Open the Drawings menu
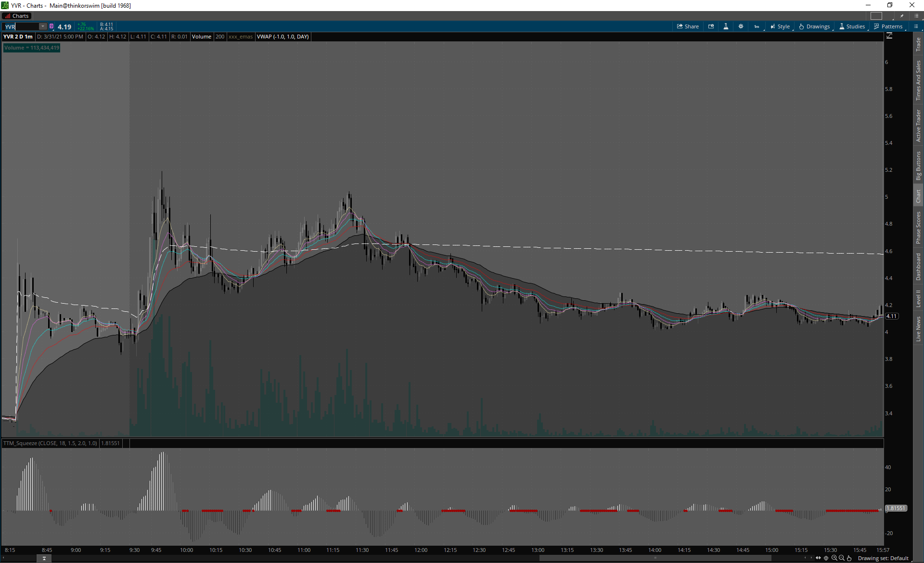This screenshot has width=924, height=563. tap(814, 26)
